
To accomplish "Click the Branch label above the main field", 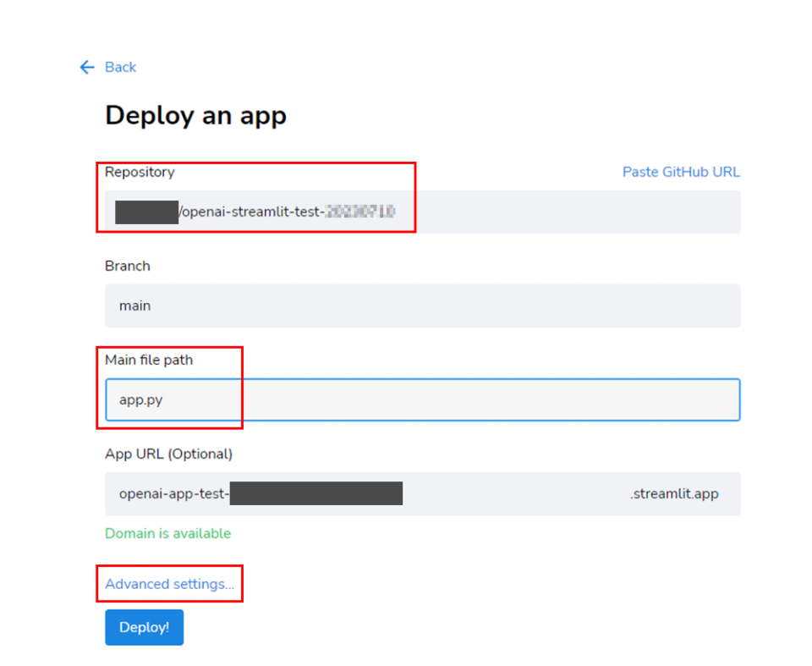I will 127,266.
